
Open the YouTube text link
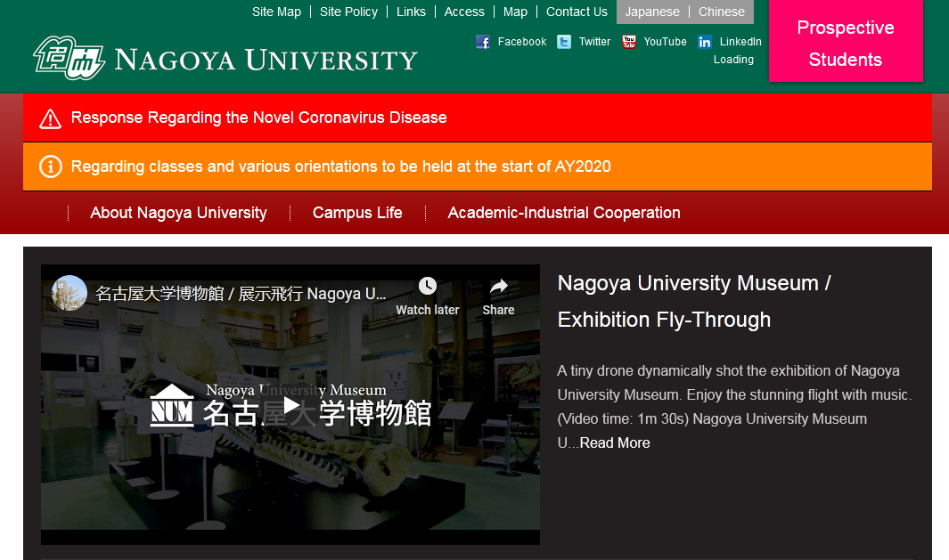[665, 42]
